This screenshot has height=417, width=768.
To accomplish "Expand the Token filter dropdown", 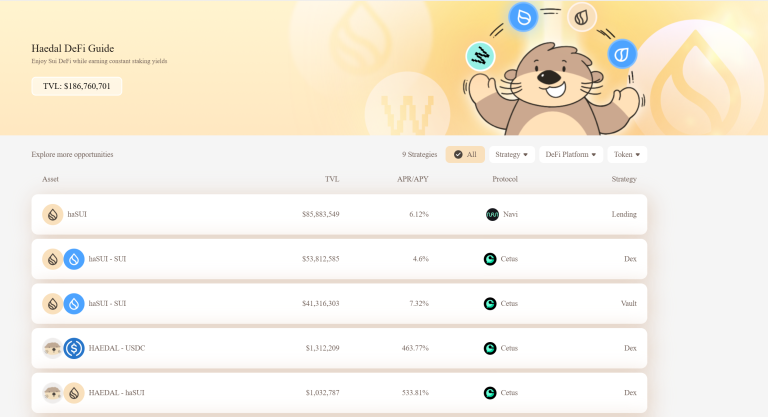I will (626, 155).
